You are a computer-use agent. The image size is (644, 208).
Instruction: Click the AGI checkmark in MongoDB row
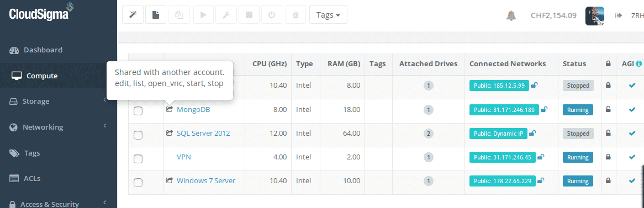pyautogui.click(x=632, y=110)
